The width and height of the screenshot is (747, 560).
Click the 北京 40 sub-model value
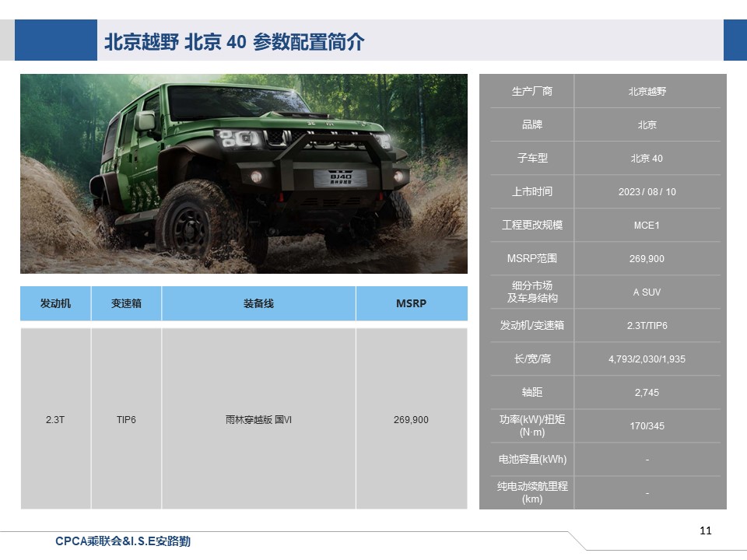click(647, 159)
